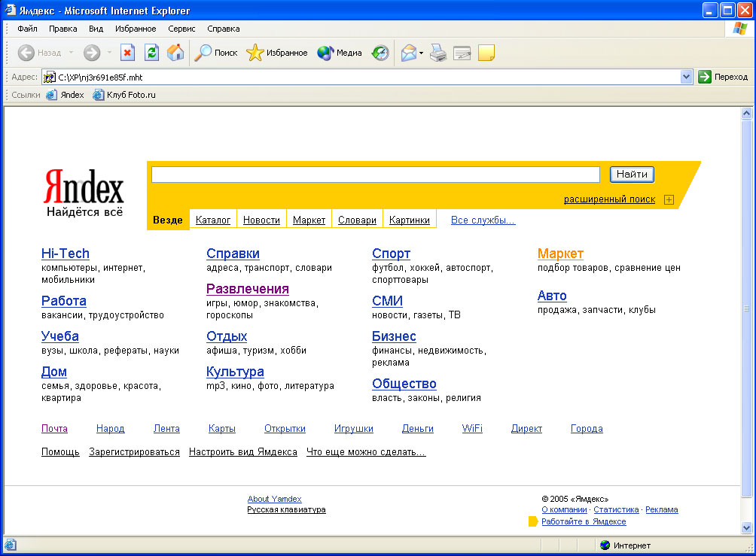The width and height of the screenshot is (756, 556).
Task: Click the IE icon in the title bar
Action: [x=10, y=10]
